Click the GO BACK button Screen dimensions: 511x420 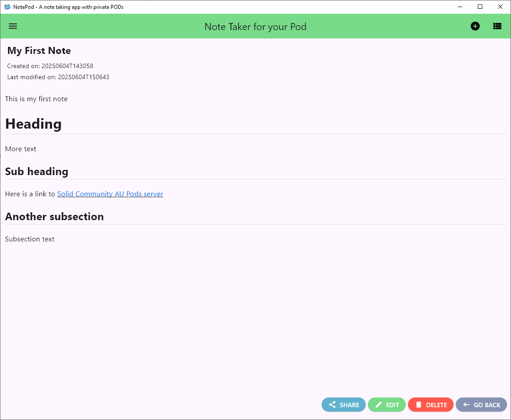[x=481, y=405]
